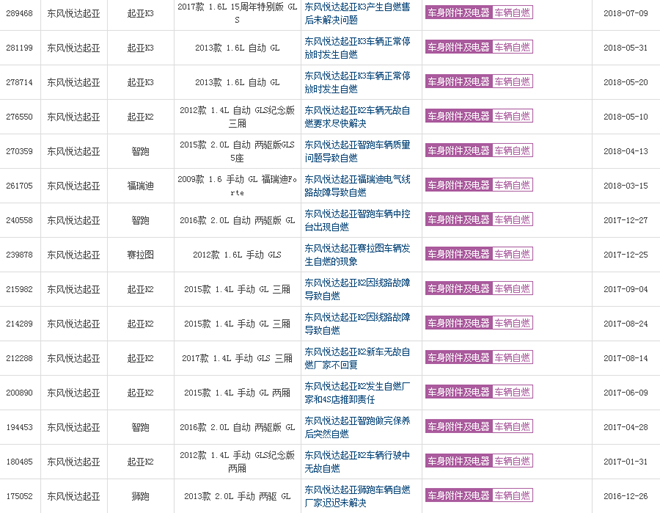Click 车辆自燃 tag in row 194453
Image resolution: width=660 pixels, height=513 pixels.
[512, 427]
